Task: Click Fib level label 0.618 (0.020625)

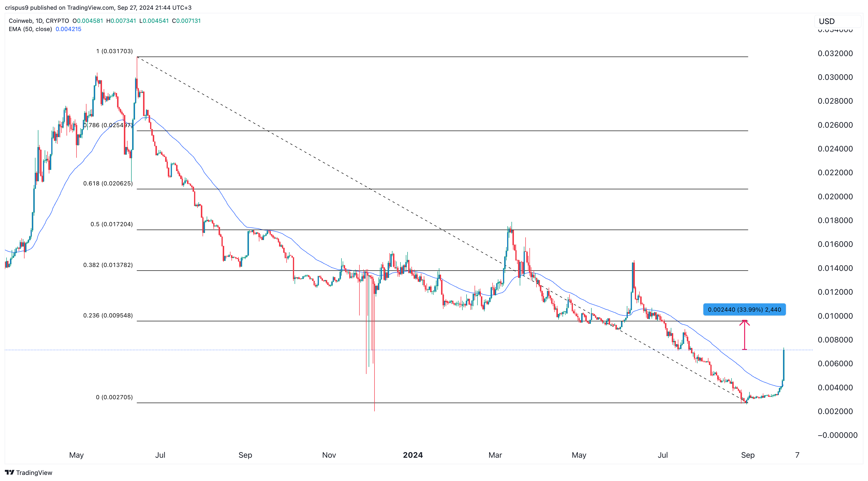Action: [x=108, y=183]
